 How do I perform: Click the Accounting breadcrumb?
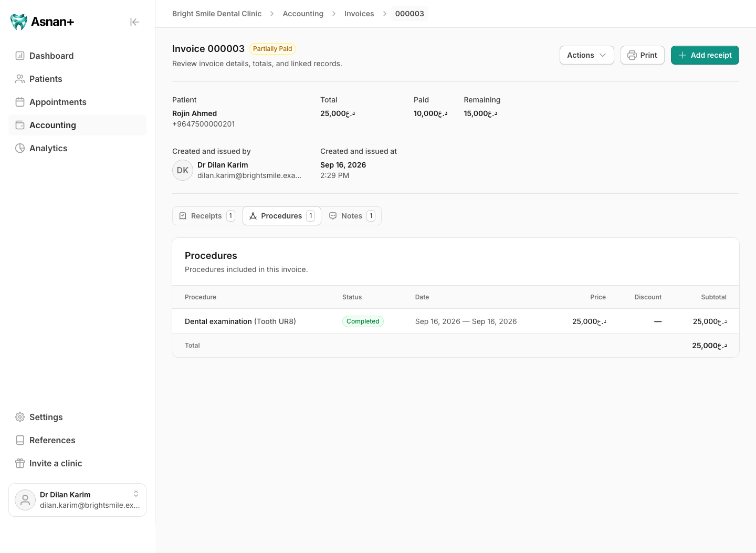coord(303,14)
